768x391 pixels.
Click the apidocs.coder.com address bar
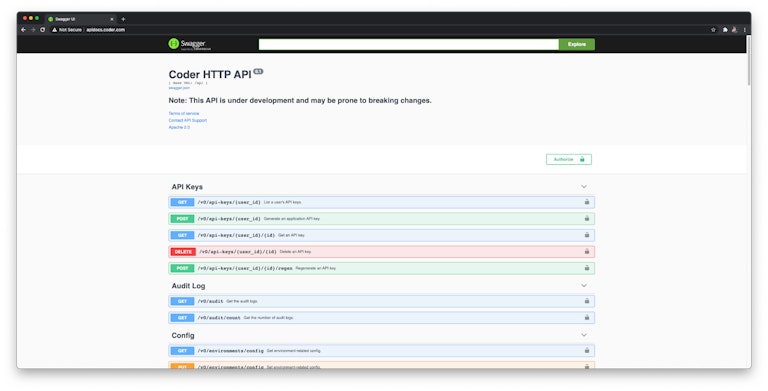[105, 30]
